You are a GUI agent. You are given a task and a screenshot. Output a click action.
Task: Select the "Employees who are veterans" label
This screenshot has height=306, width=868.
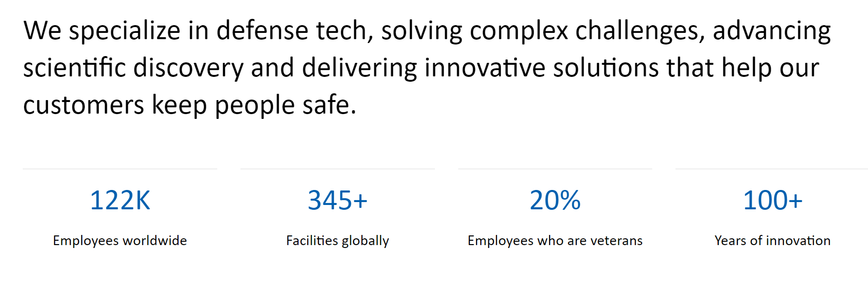point(555,240)
